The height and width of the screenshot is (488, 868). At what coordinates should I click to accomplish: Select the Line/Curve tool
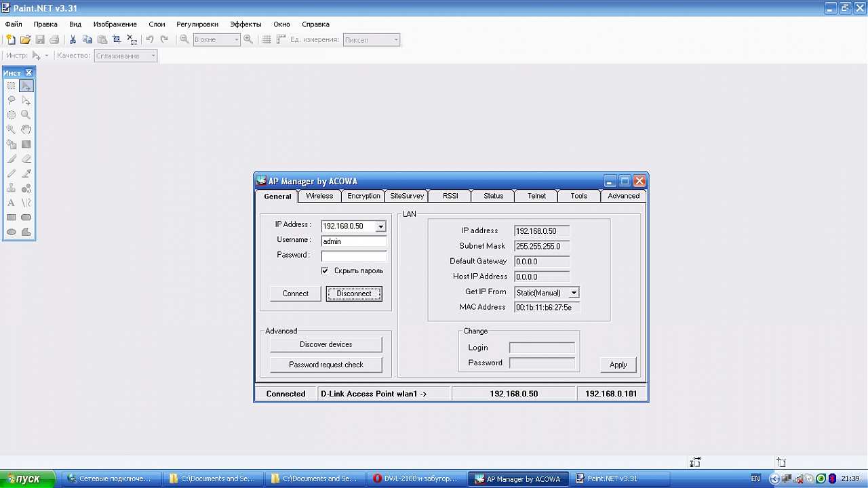(x=26, y=203)
